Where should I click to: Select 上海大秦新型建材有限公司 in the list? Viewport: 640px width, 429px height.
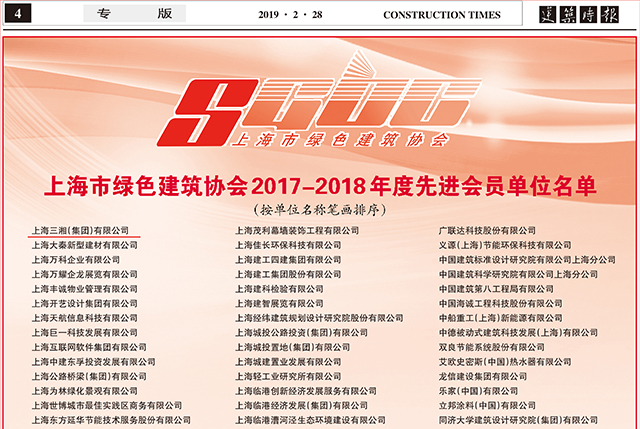(x=85, y=245)
